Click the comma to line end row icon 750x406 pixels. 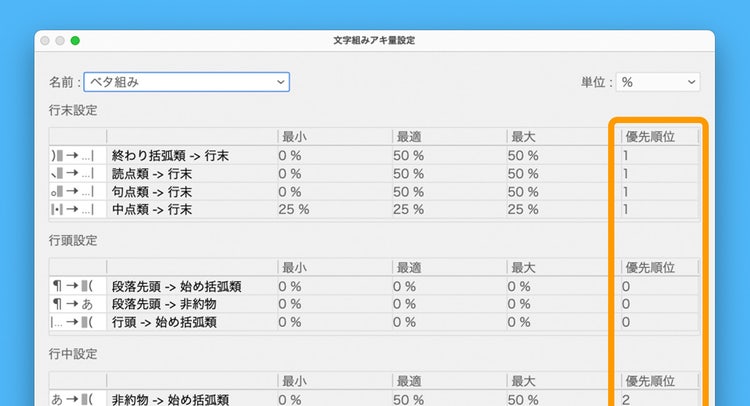click(77, 174)
